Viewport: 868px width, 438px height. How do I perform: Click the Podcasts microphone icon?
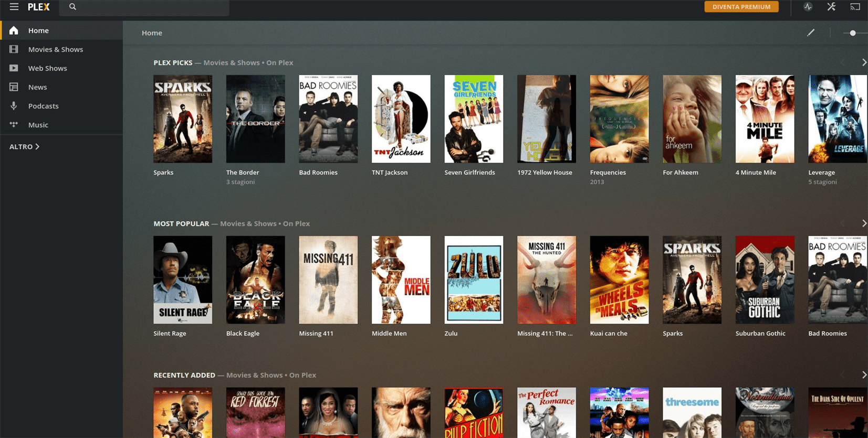click(x=14, y=106)
